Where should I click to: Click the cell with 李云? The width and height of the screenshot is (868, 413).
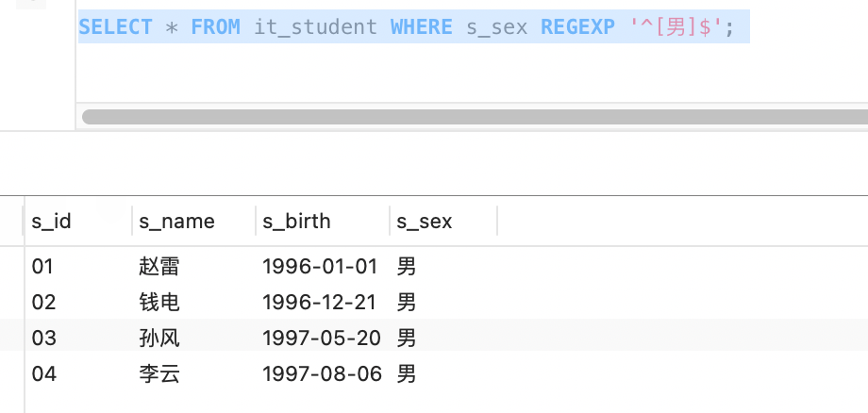click(159, 374)
